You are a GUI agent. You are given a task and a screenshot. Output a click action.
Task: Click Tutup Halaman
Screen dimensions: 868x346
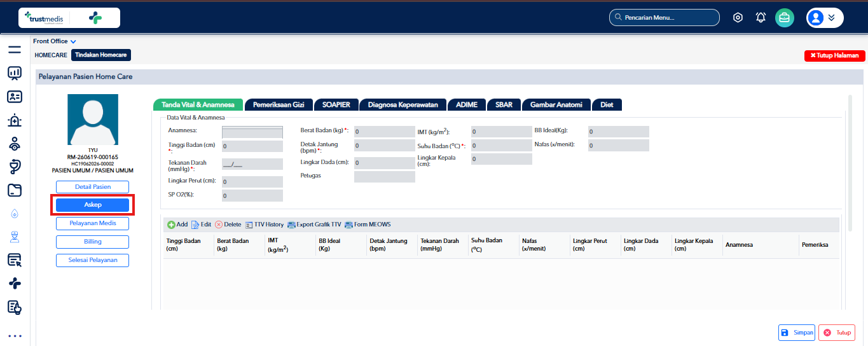[x=835, y=56]
